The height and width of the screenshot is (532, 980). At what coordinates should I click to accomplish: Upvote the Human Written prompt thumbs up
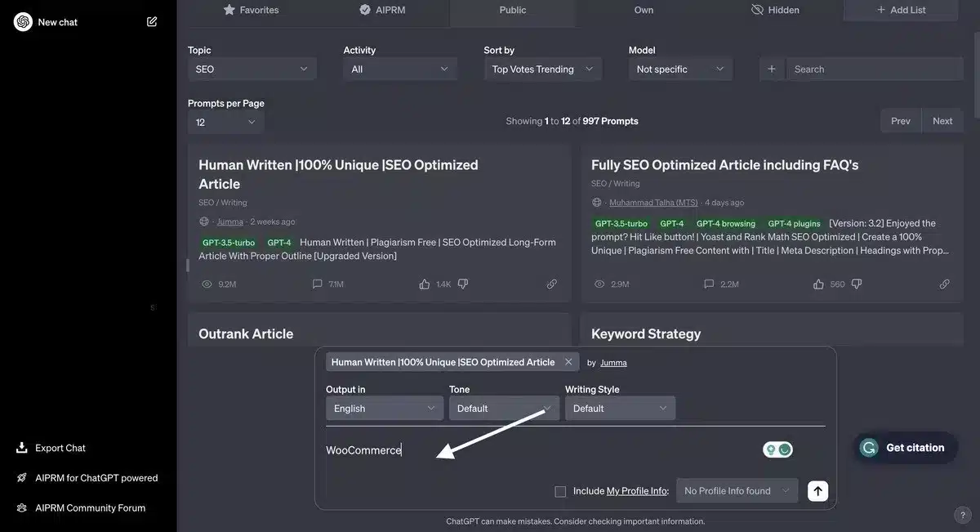(425, 284)
